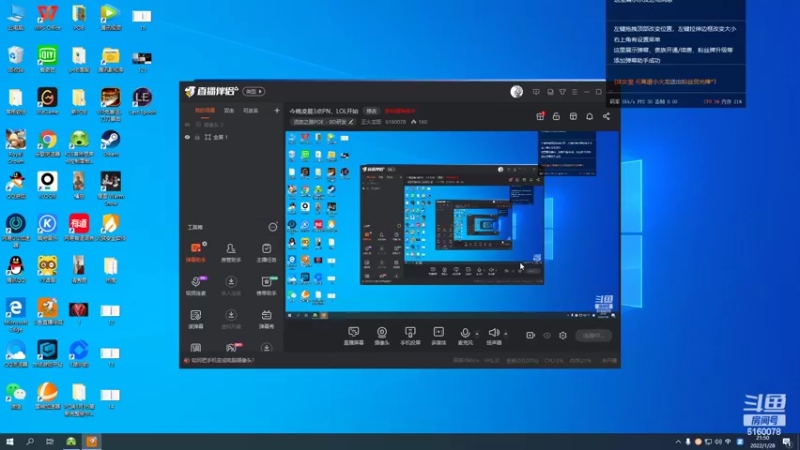800x450 pixels.
Task: Click the edit pencil on stream category
Action: [351, 122]
